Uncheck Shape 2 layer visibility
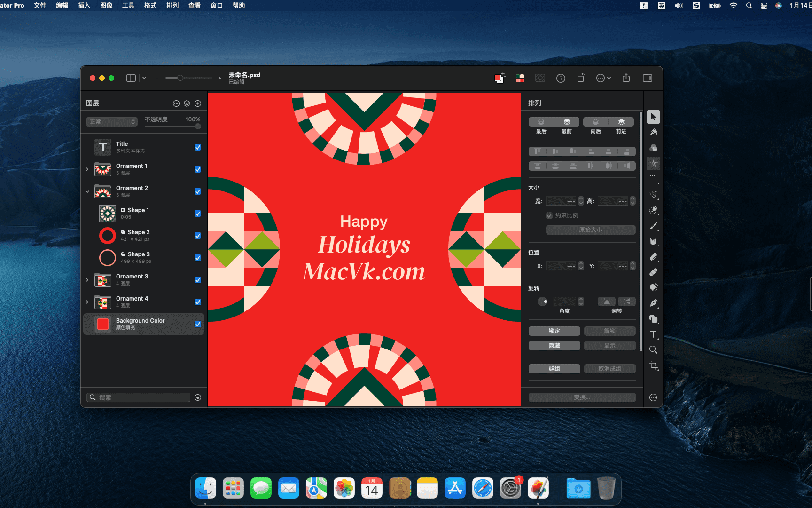812x508 pixels. (x=198, y=236)
